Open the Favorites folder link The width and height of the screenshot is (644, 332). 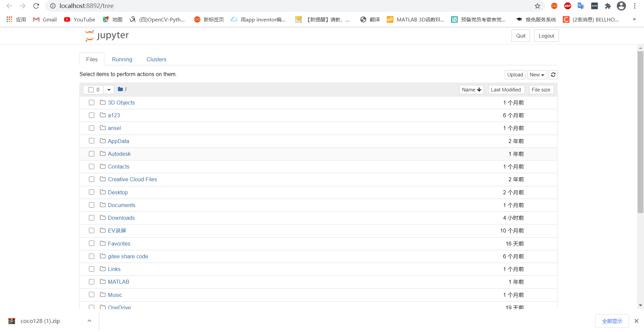click(x=119, y=244)
